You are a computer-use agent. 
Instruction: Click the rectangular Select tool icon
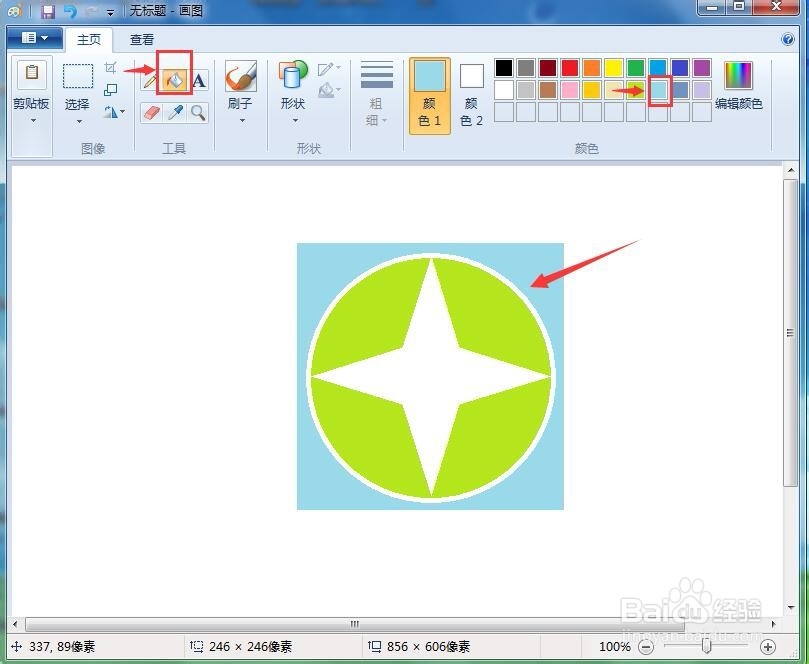point(78,76)
